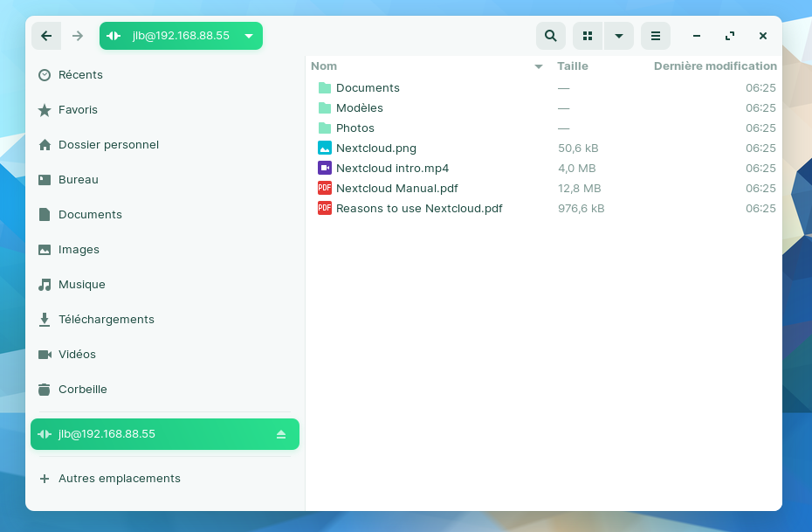812x532 pixels.
Task: Open Récents in the sidebar
Action: [80, 75]
